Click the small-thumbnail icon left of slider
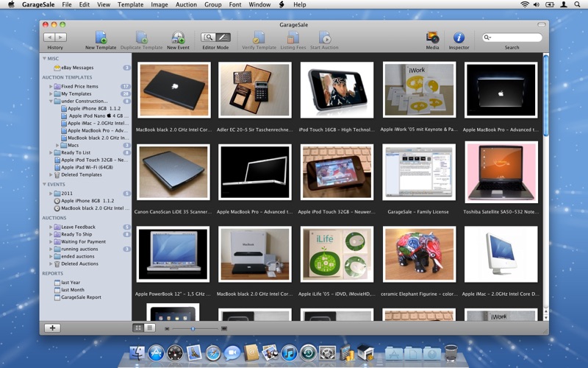 pyautogui.click(x=167, y=328)
